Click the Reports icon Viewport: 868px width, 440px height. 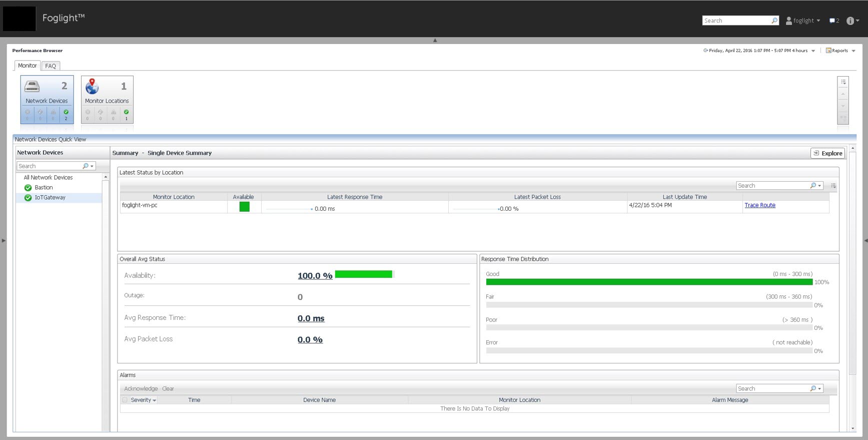(x=828, y=51)
